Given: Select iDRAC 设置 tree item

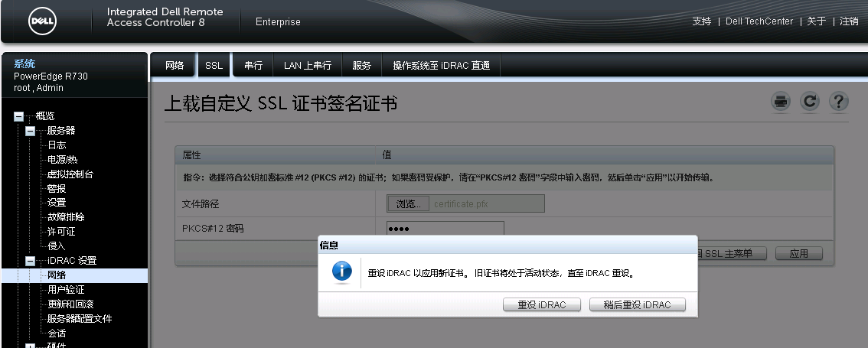Looking at the screenshot, I should tap(72, 261).
